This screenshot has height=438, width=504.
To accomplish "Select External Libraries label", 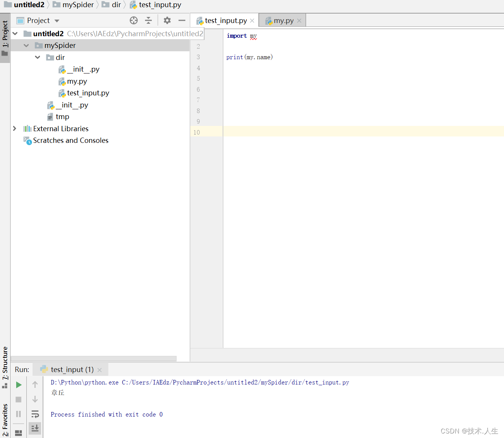I will coord(61,129).
